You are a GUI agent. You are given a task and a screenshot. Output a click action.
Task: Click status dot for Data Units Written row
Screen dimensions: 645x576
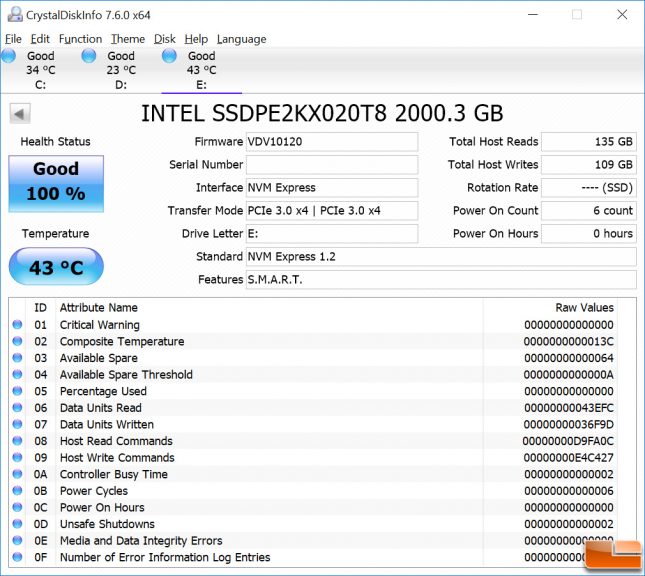[17, 424]
